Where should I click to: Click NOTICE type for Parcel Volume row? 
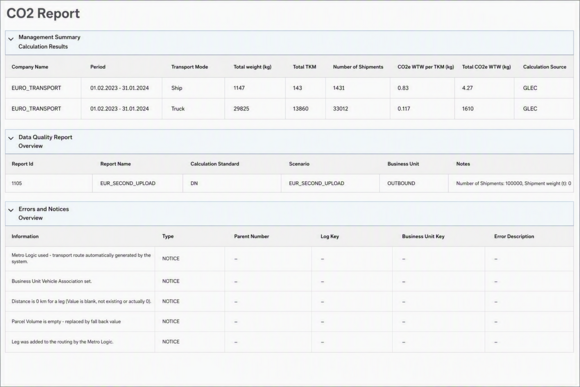[171, 322]
